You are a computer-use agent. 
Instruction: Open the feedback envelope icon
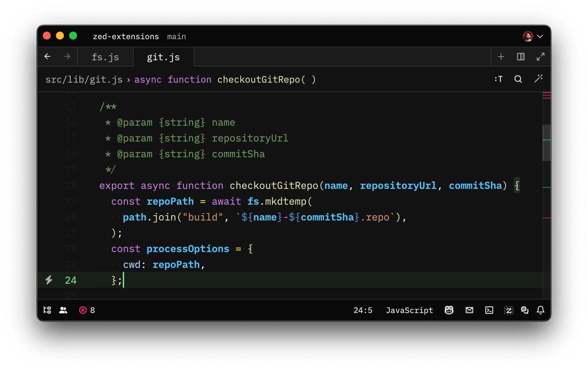tap(469, 310)
